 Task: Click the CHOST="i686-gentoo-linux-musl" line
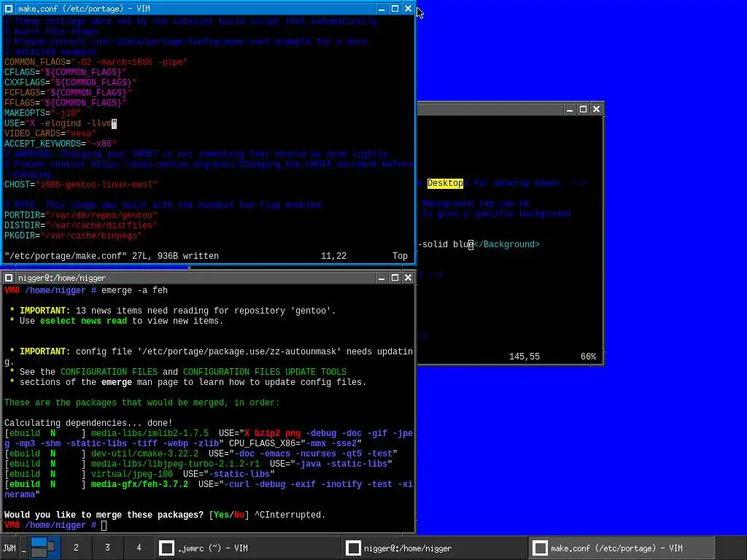click(80, 184)
